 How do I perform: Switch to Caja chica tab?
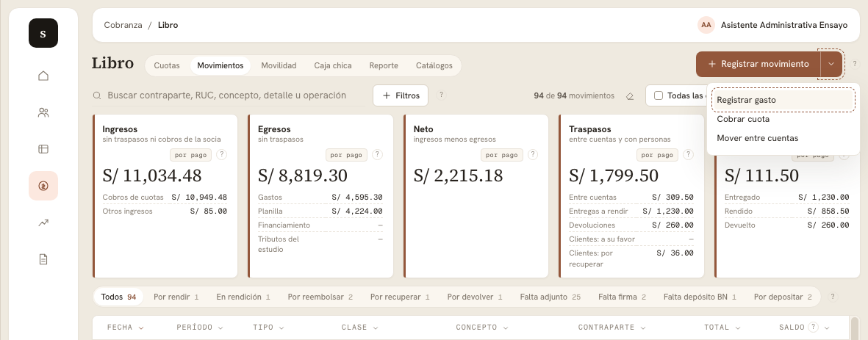(x=333, y=65)
